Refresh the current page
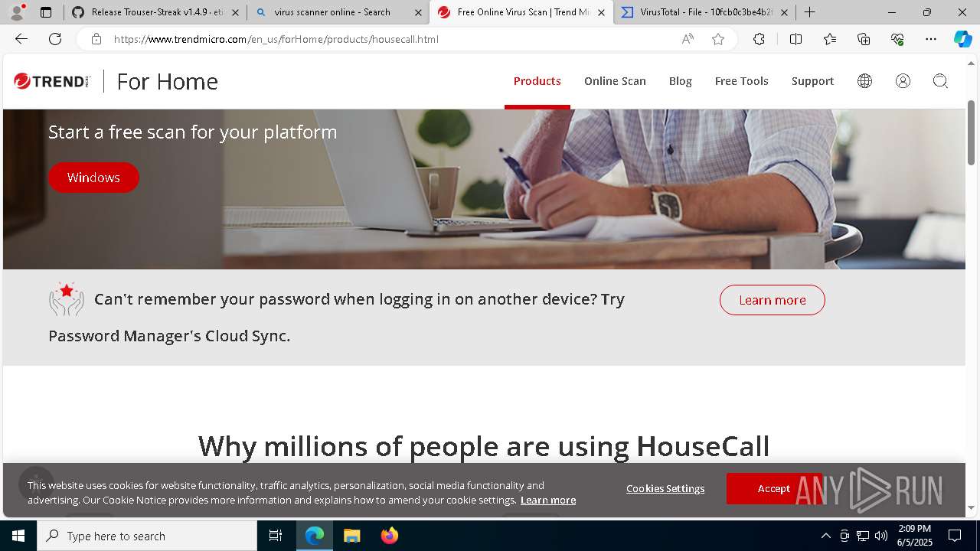The image size is (980, 551). pyautogui.click(x=55, y=39)
